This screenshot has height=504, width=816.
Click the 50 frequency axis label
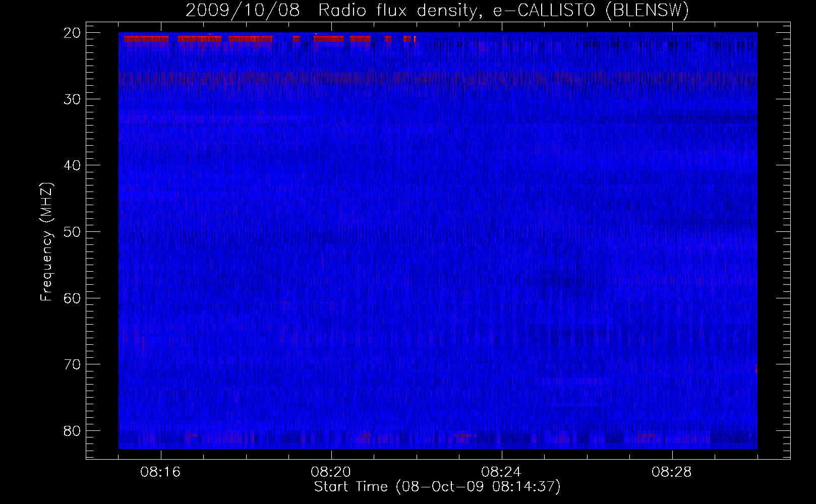(73, 232)
